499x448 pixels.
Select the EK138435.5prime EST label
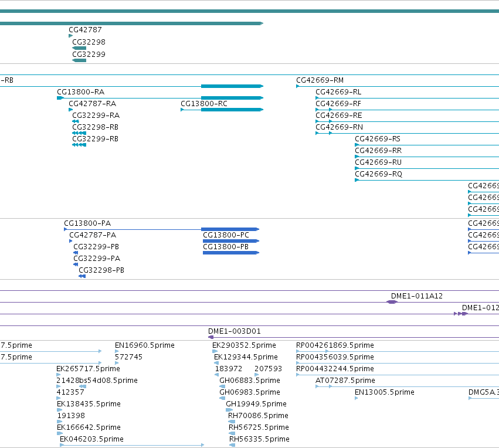(x=89, y=405)
